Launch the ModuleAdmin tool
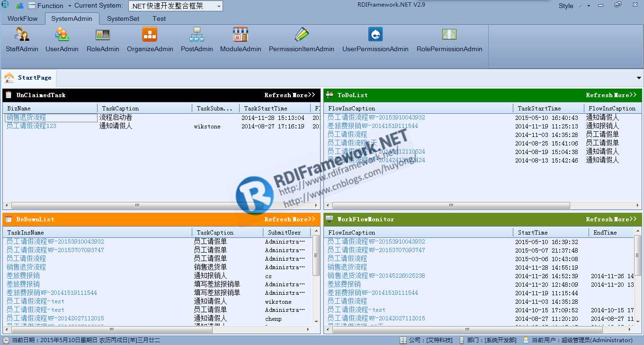Image resolution: width=644 pixels, height=345 pixels. point(241,39)
